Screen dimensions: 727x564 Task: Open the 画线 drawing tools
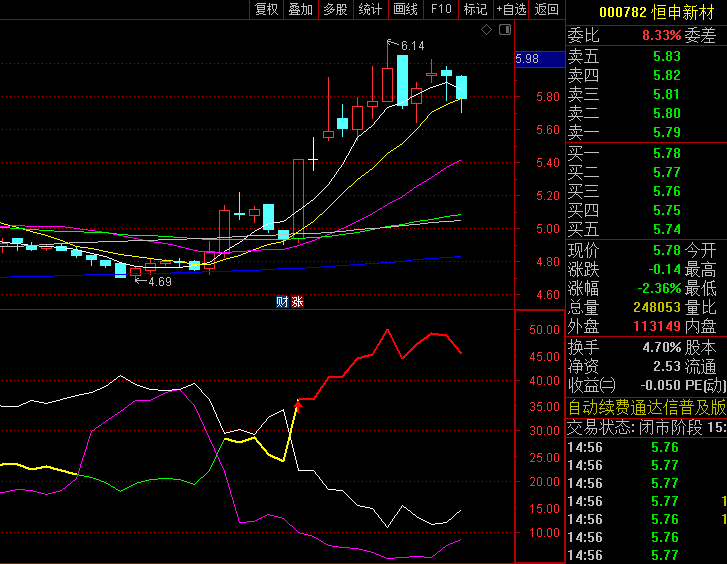(x=405, y=9)
